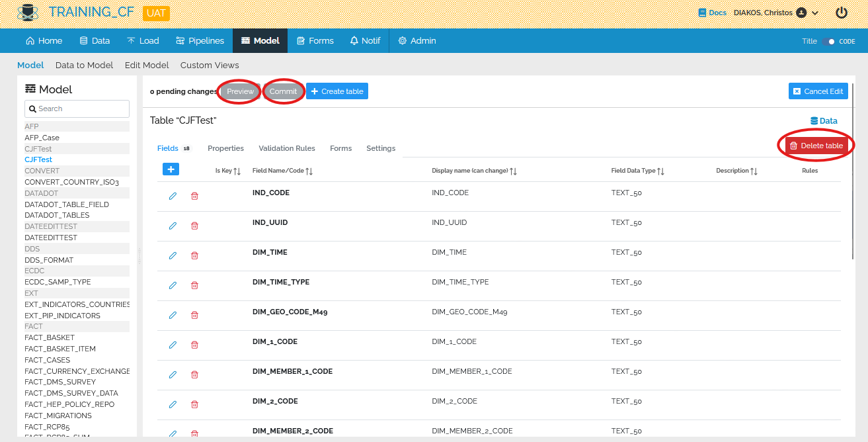Delete the IND_UUID field using trash icon

194,226
